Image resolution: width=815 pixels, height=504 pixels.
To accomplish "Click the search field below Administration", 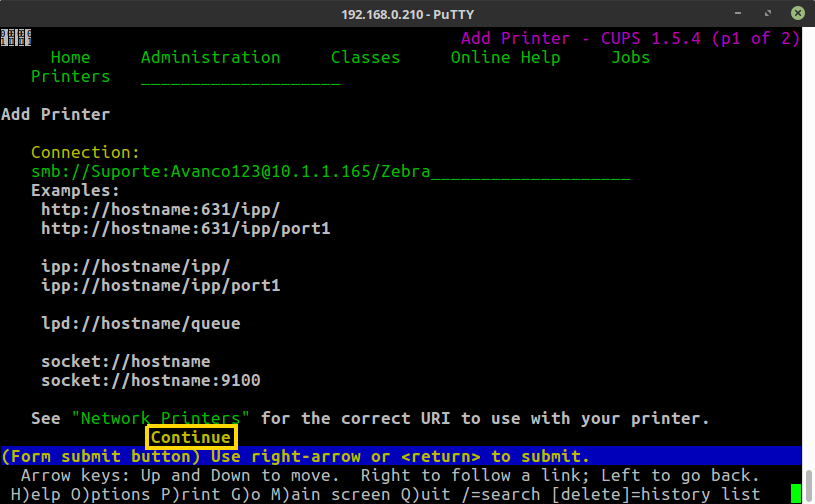I will [240, 77].
